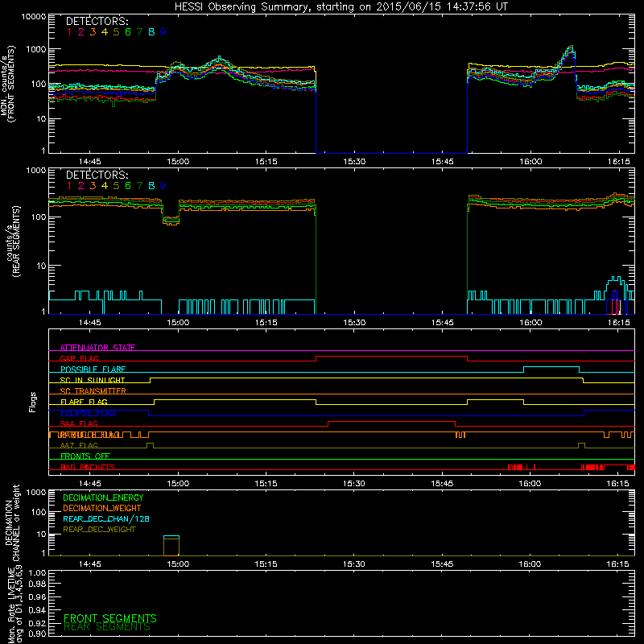The image size is (644, 644).
Task: Select the SAA FLAG label
Action: (x=79, y=423)
